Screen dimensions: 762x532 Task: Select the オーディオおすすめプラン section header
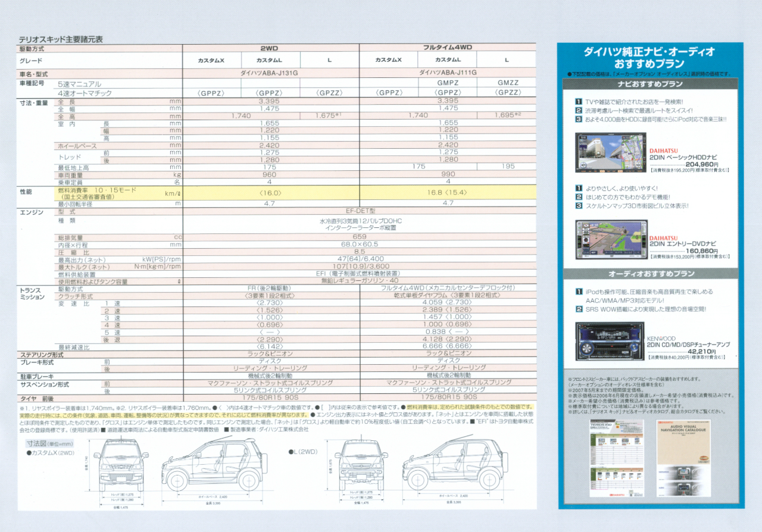point(651,274)
